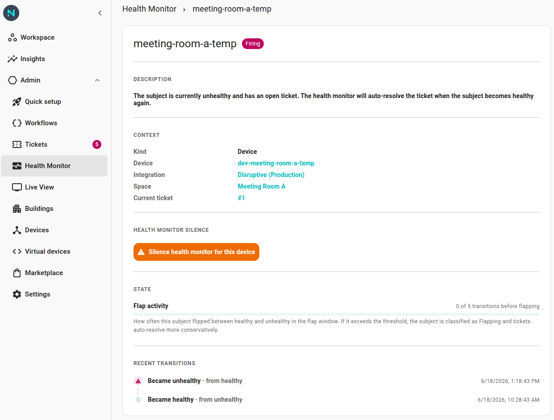
Task: Select the Live View monitor icon
Action: 17,187
